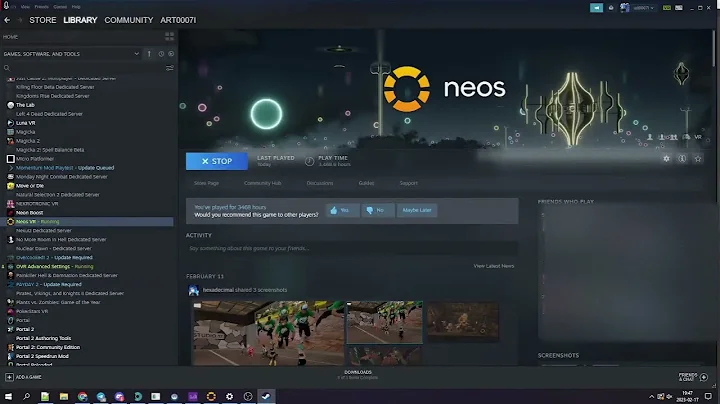This screenshot has height=404, width=720.
Task: Open the ART0007I profile section
Action: point(178,20)
